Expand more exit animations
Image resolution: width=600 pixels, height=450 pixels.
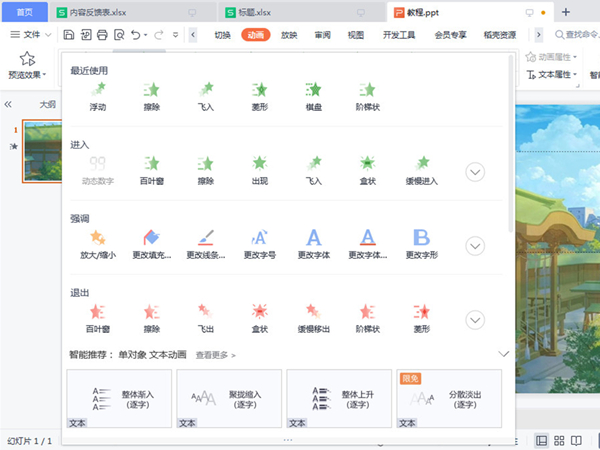point(476,320)
